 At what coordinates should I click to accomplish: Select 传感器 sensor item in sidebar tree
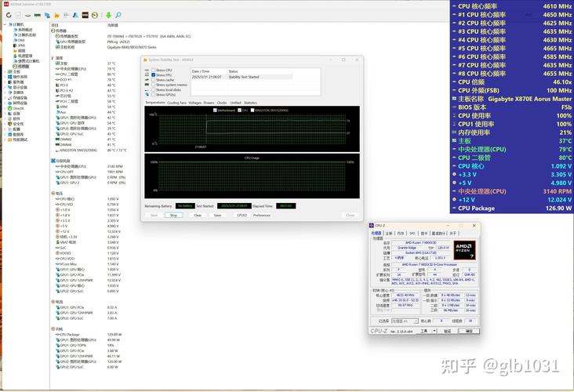[23, 67]
